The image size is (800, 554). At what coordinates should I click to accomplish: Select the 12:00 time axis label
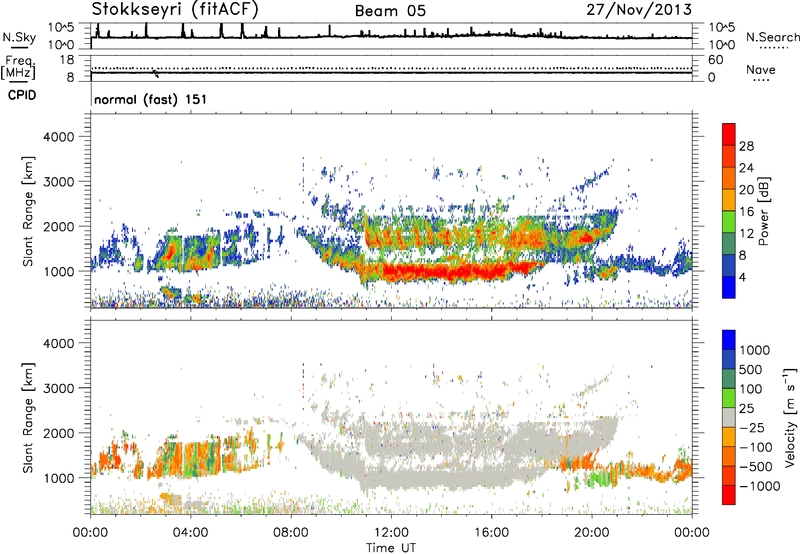pos(391,533)
